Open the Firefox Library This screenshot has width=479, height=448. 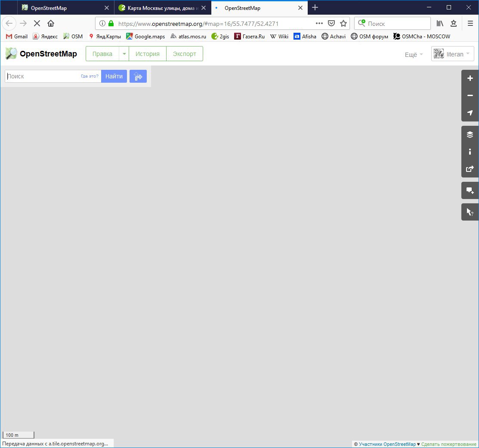[440, 24]
